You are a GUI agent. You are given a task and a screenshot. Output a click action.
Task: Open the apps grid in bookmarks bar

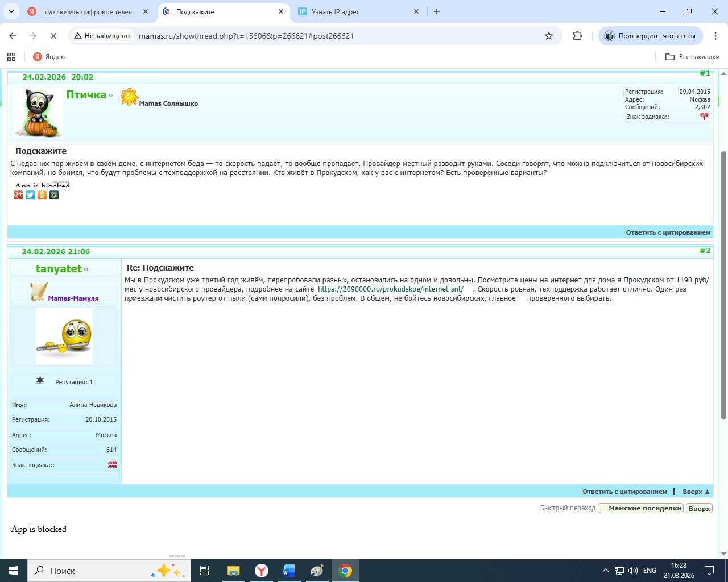coord(11,57)
